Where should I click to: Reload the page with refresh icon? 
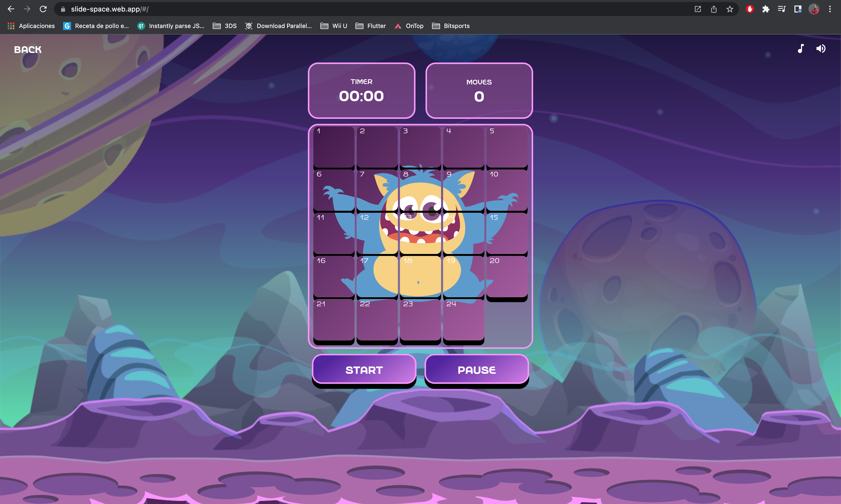(43, 9)
